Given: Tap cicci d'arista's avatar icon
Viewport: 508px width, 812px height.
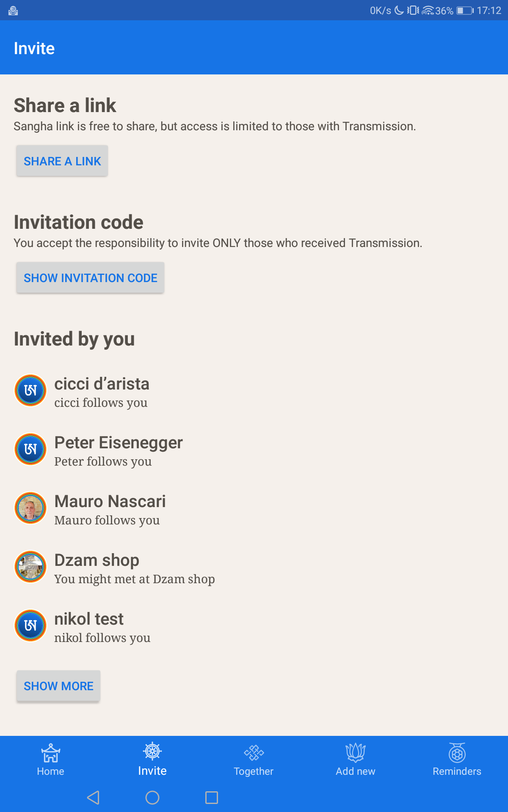Looking at the screenshot, I should 30,390.
